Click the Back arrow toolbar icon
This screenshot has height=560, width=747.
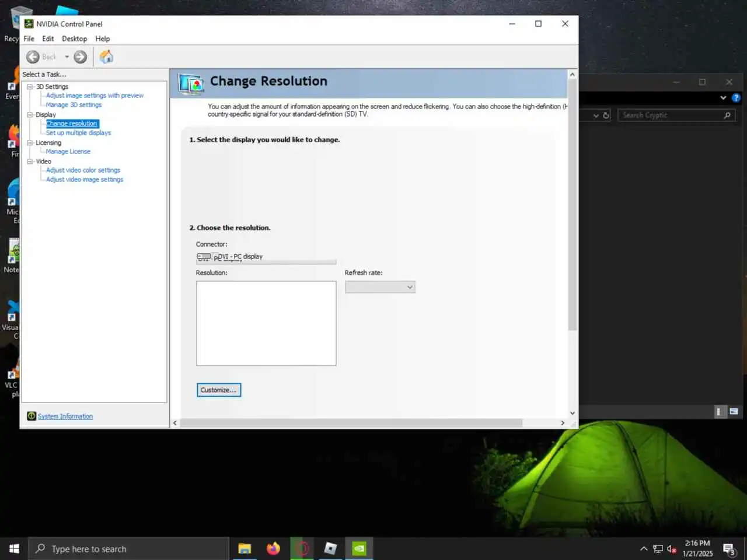33,57
